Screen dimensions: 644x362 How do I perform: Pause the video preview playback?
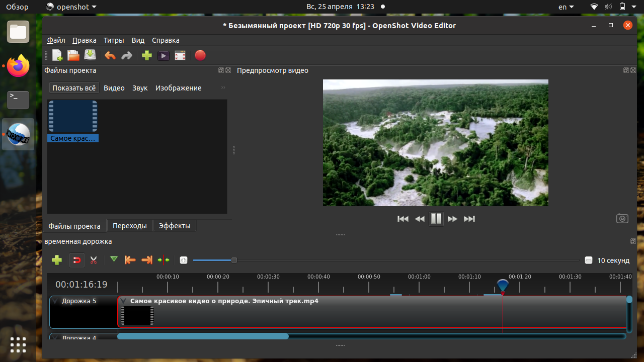click(x=436, y=219)
